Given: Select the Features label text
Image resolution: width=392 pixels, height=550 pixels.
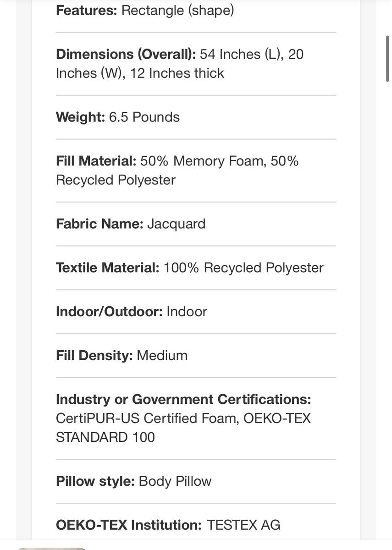Looking at the screenshot, I should pyautogui.click(x=87, y=10).
